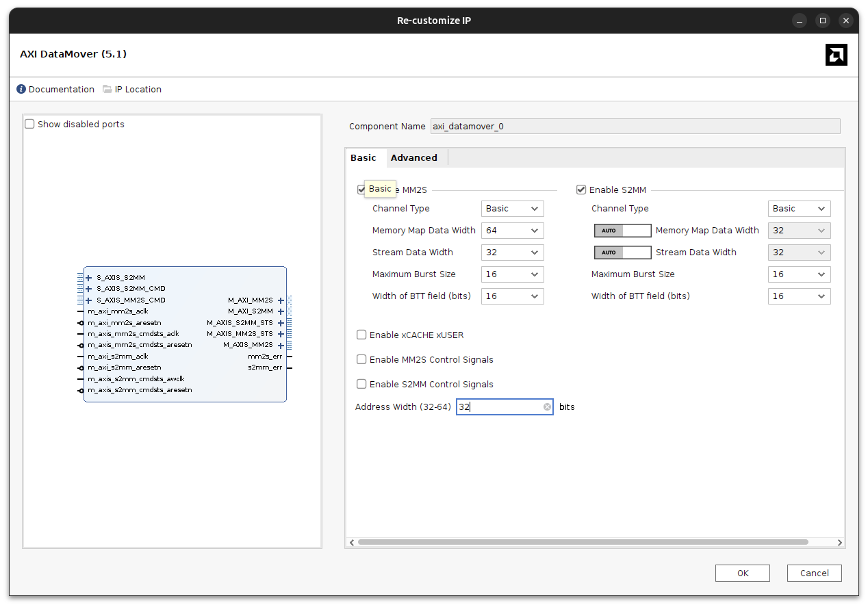Expand the S_AXIS_MM2S_CMD port plus icon
Screen dimensions: 868x607
[88, 300]
